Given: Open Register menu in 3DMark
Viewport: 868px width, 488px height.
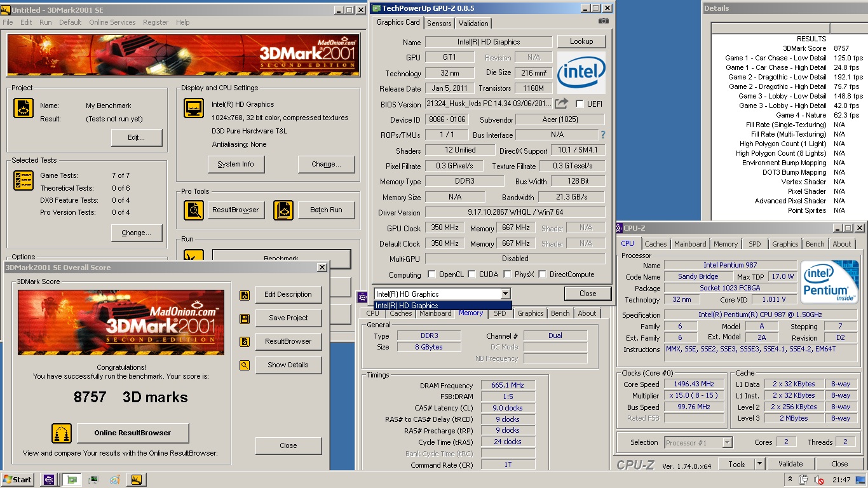Looking at the screenshot, I should (156, 22).
